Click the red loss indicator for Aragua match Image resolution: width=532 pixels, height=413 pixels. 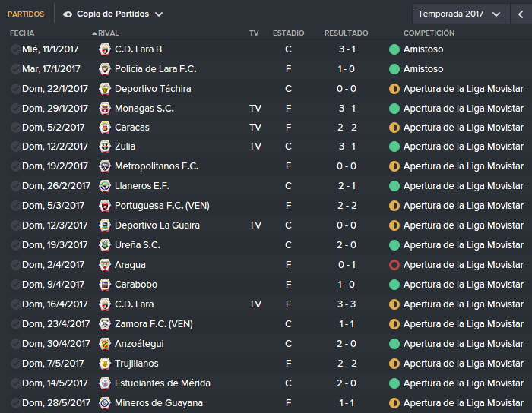(394, 265)
